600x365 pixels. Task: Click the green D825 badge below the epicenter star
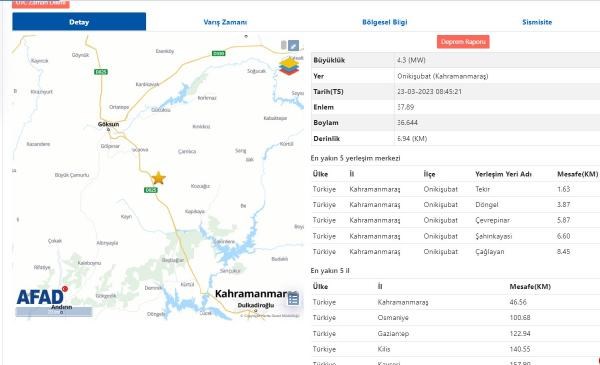151,190
